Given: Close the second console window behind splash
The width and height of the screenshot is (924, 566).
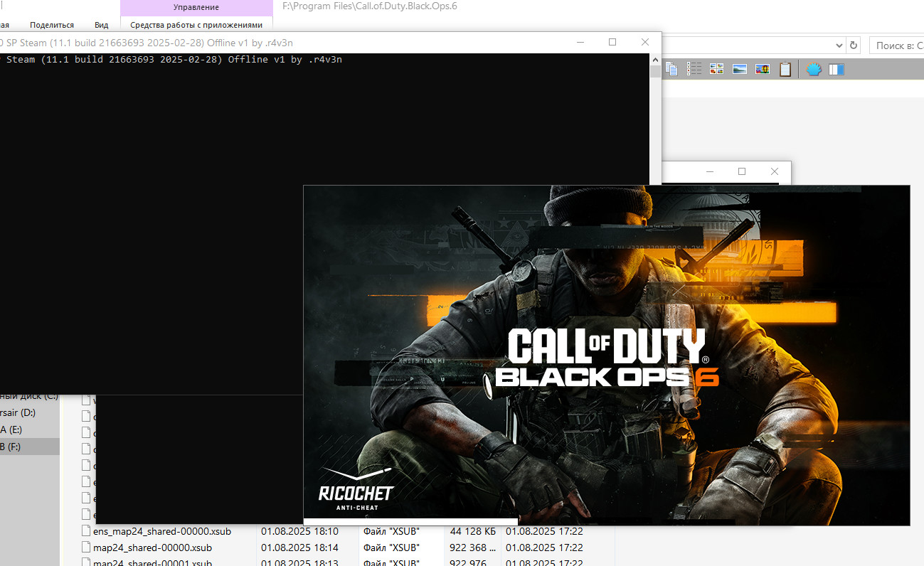Looking at the screenshot, I should pyautogui.click(x=775, y=171).
